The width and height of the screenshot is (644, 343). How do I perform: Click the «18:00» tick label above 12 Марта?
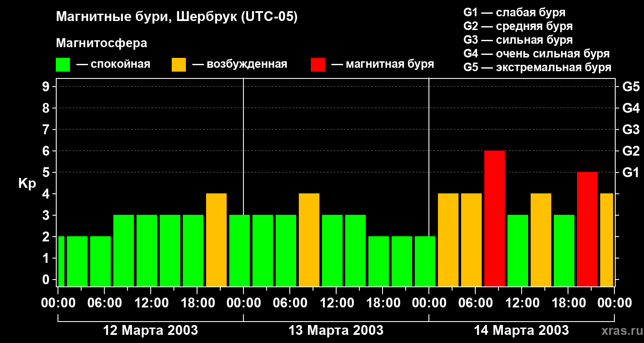[x=197, y=303]
